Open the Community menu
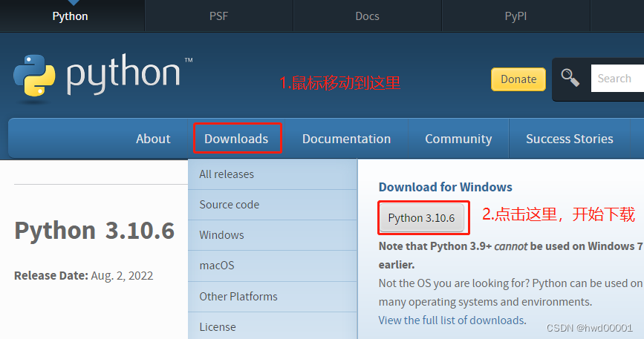This screenshot has width=644, height=339. [458, 139]
